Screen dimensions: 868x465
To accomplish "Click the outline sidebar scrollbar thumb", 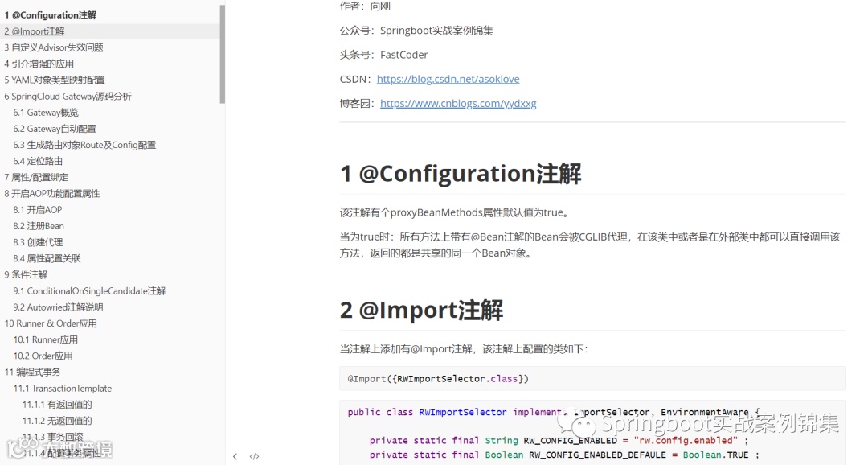I will [222, 55].
